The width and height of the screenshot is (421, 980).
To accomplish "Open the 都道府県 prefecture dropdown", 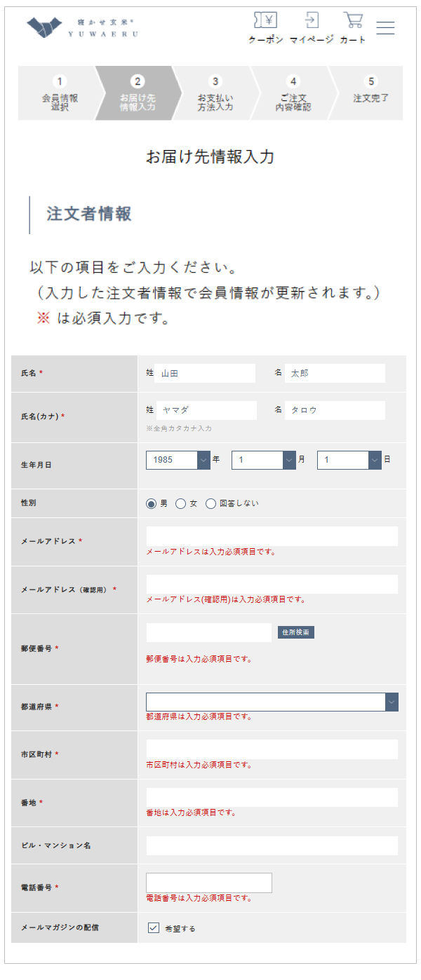I will coord(272,702).
